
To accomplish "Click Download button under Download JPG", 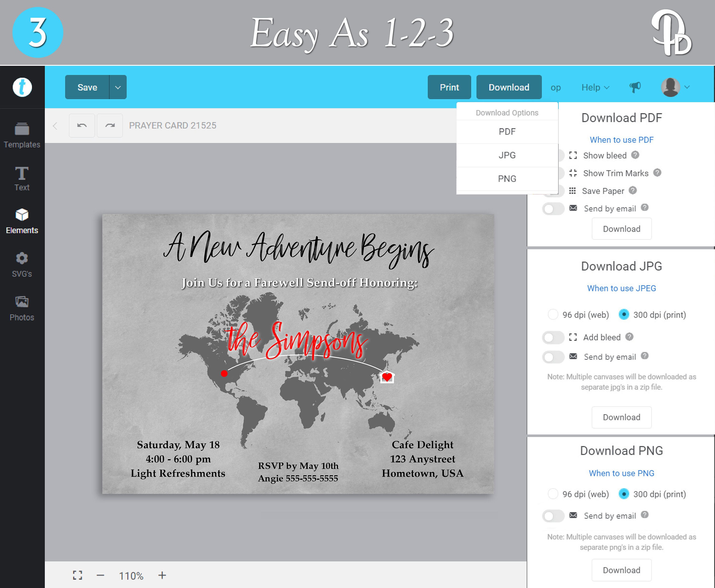I will [x=622, y=417].
